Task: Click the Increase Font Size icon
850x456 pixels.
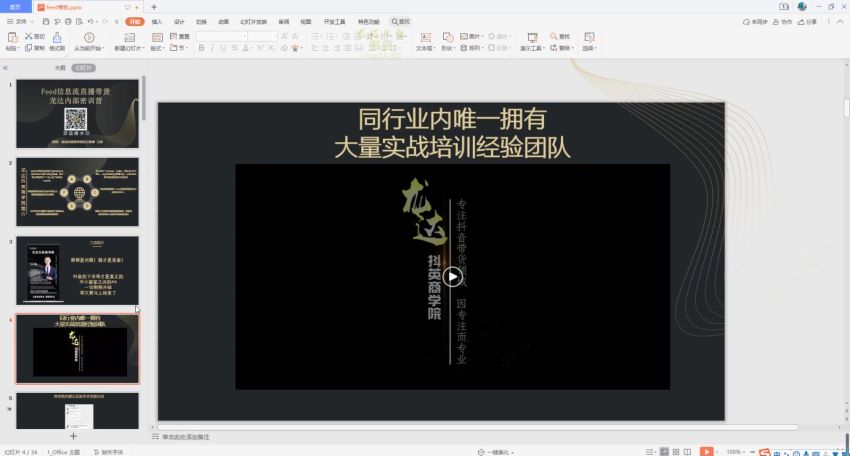Action: (284, 36)
